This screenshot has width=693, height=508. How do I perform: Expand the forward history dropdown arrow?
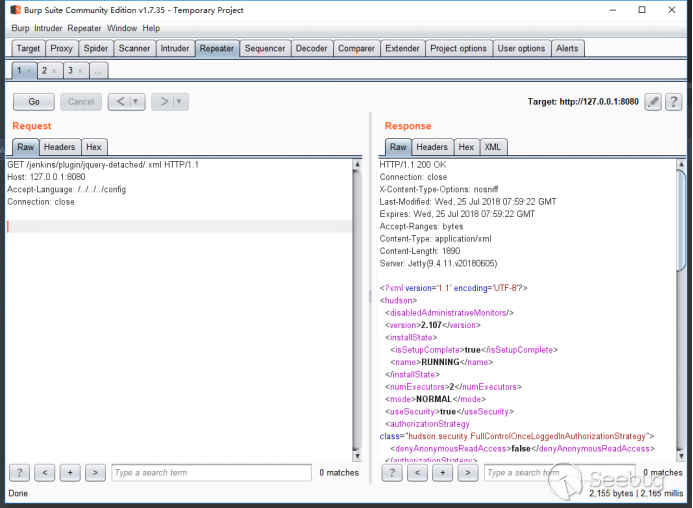[179, 102]
